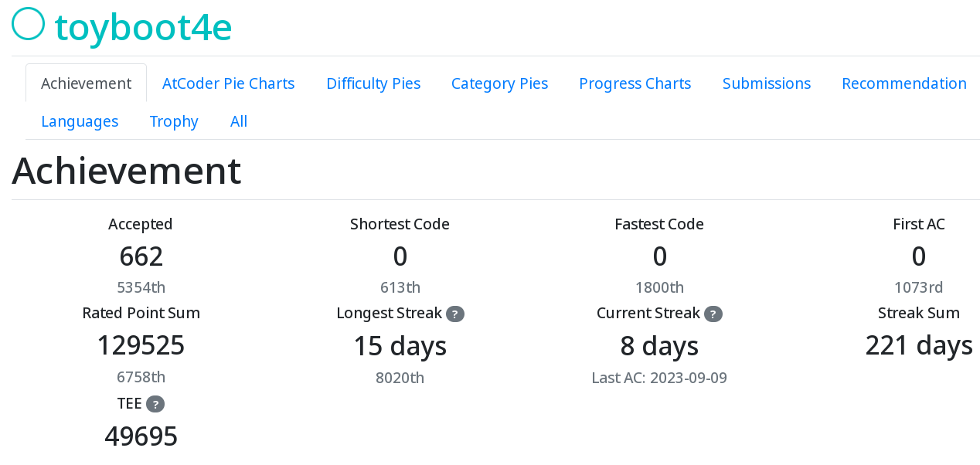The width and height of the screenshot is (980, 465).
Task: Open the Achievement tab
Action: pos(86,83)
